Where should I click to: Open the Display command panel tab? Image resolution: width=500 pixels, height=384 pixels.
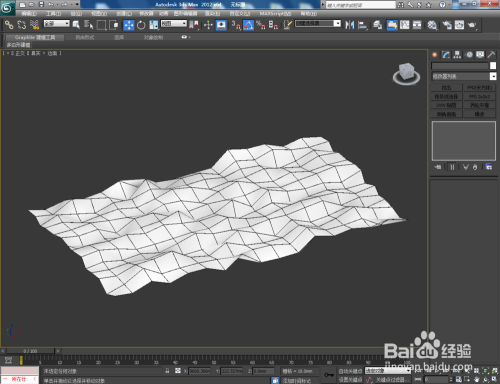[480, 55]
